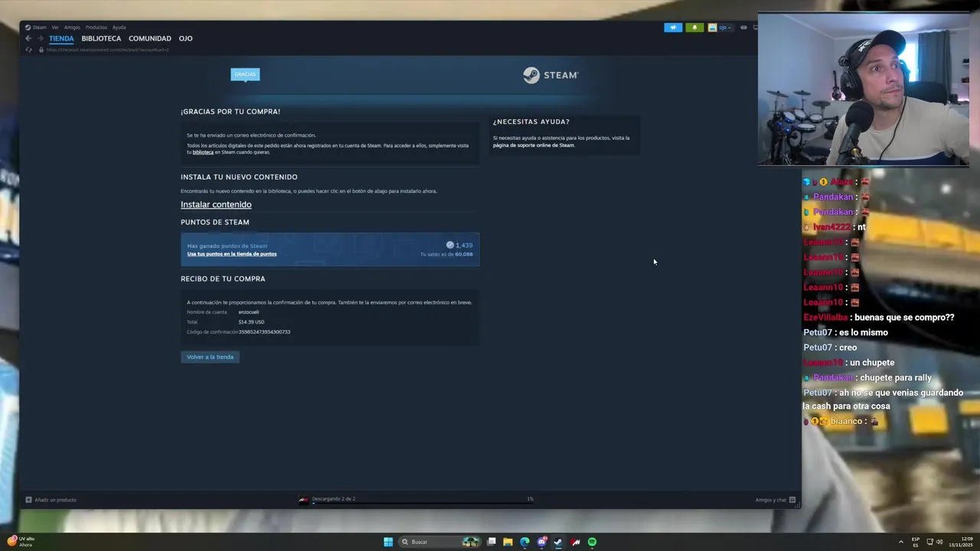Image resolution: width=980 pixels, height=551 pixels.
Task: Open Discord from the taskbar
Action: tap(542, 542)
